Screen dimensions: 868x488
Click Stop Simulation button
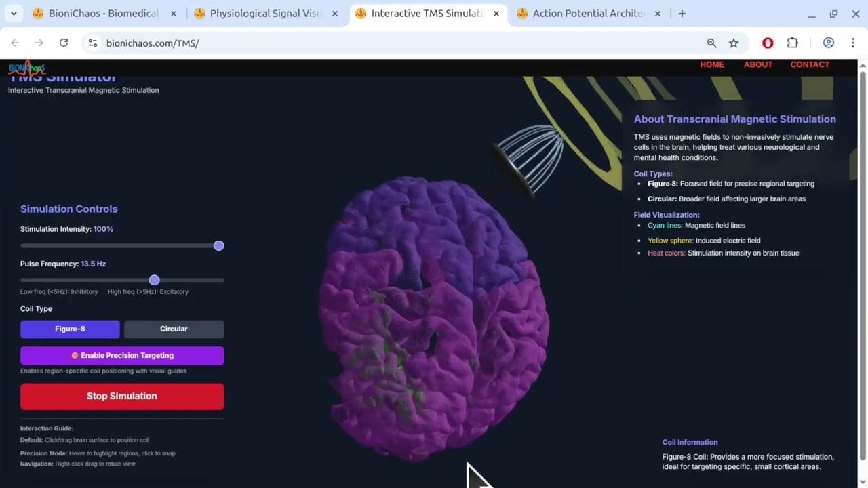[122, 396]
